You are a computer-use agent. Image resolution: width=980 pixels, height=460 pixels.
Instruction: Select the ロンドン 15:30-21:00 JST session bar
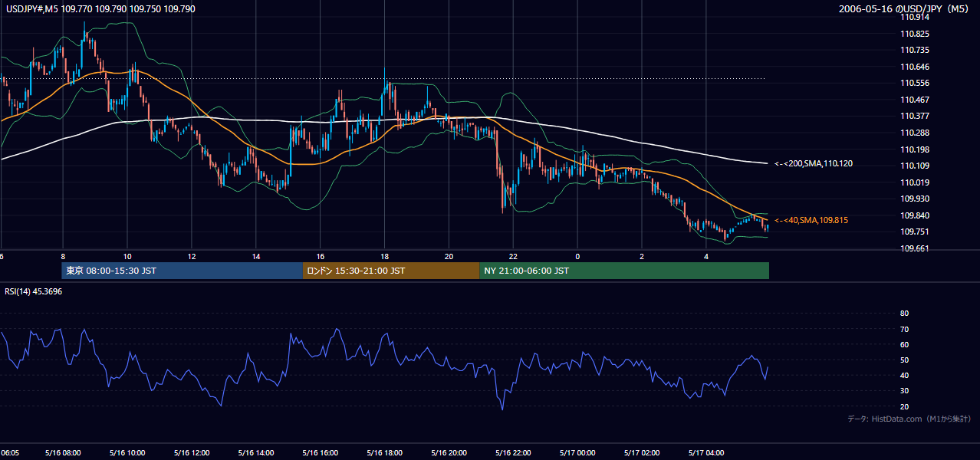pos(391,271)
